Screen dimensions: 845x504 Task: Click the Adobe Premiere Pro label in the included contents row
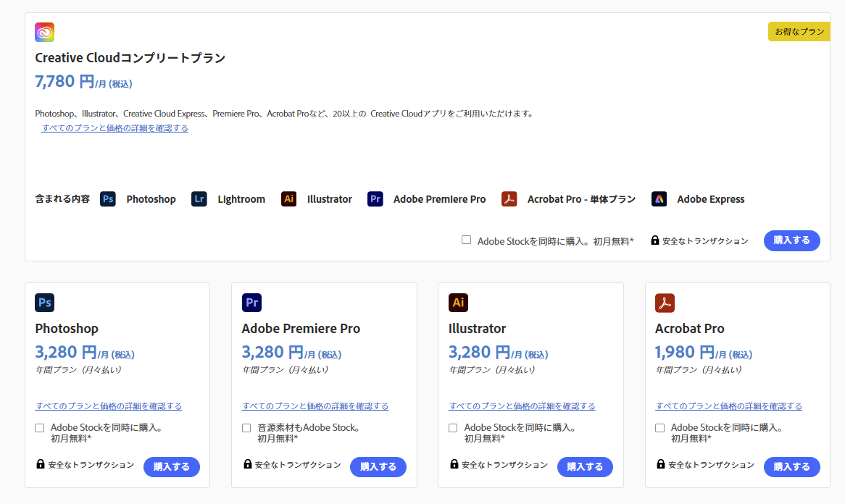(440, 199)
